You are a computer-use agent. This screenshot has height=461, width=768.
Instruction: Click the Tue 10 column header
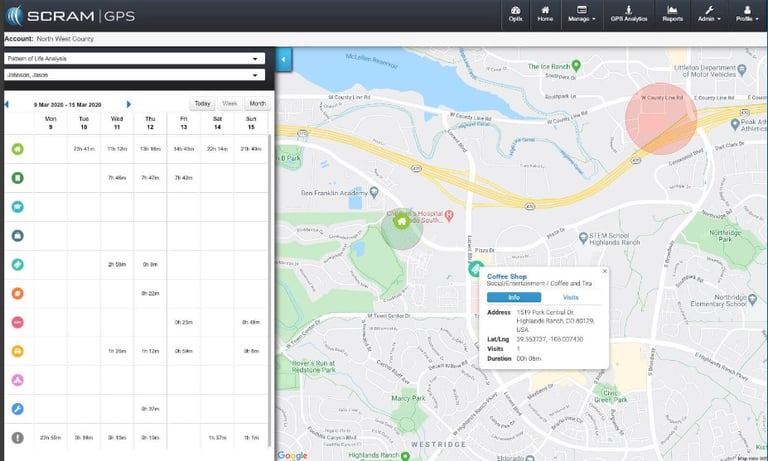84,123
